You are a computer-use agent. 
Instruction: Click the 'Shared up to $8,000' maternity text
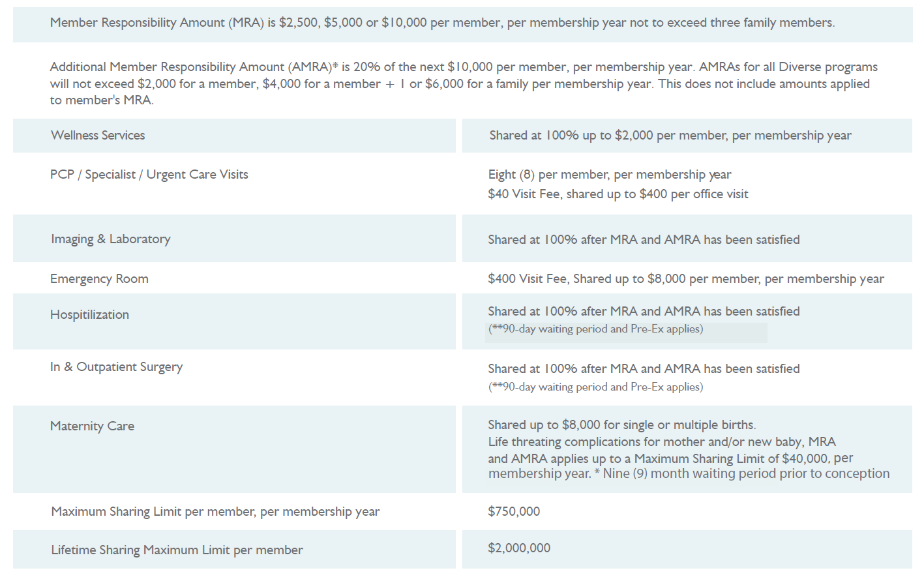(x=621, y=425)
